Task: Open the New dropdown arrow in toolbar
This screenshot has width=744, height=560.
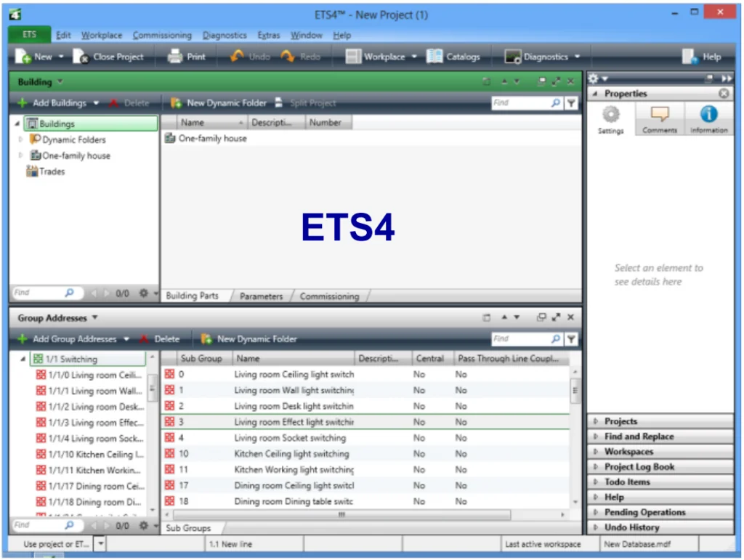Action: point(61,57)
